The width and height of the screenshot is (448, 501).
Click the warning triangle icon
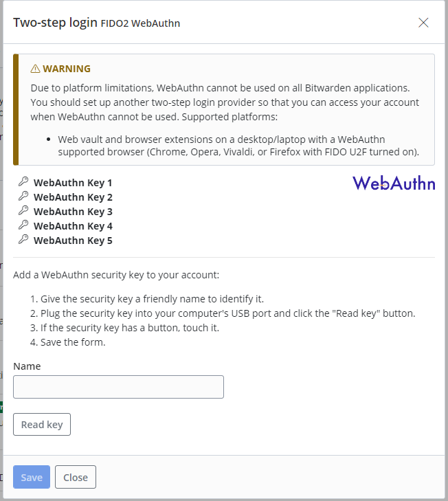point(35,69)
